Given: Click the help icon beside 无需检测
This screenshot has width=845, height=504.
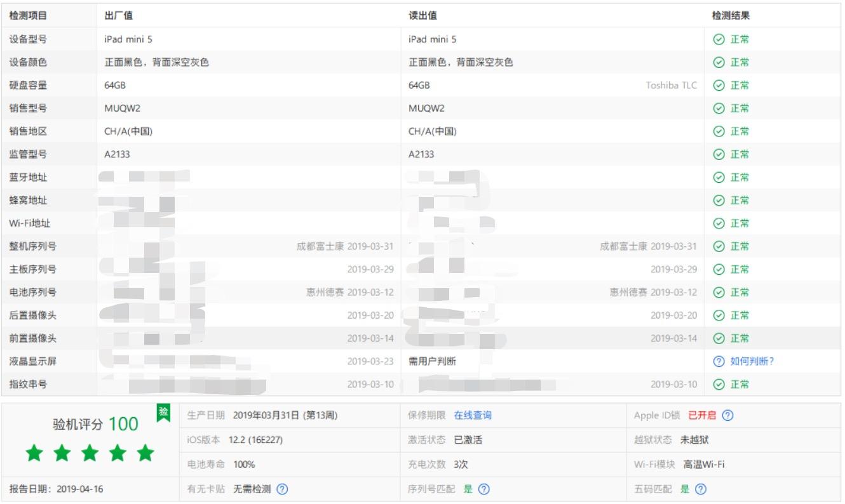Looking at the screenshot, I should pos(283,489).
